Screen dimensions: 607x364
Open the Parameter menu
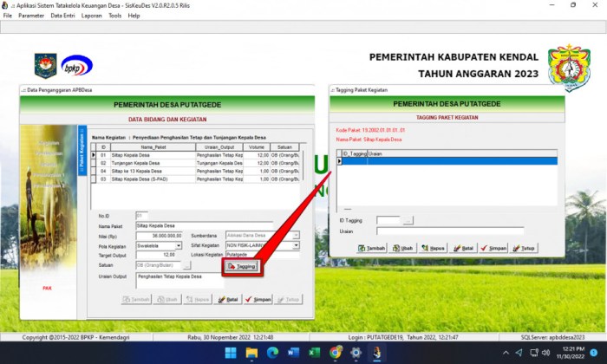tap(31, 16)
